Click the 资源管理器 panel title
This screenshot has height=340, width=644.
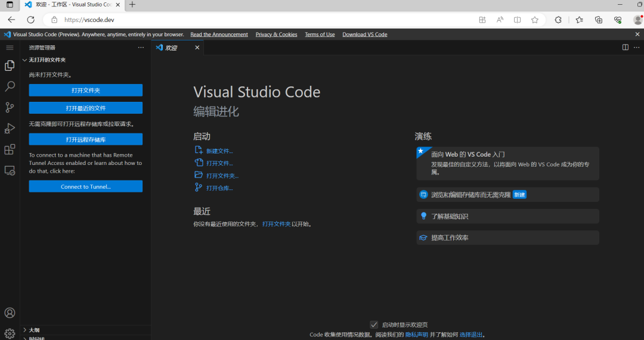click(42, 48)
